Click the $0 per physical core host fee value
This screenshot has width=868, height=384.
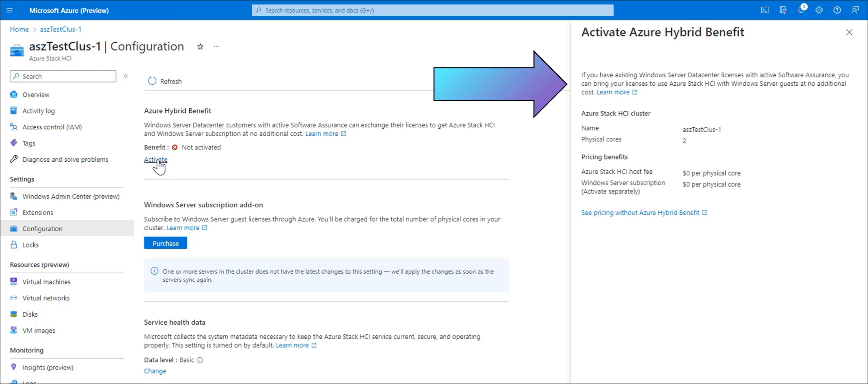click(x=711, y=173)
